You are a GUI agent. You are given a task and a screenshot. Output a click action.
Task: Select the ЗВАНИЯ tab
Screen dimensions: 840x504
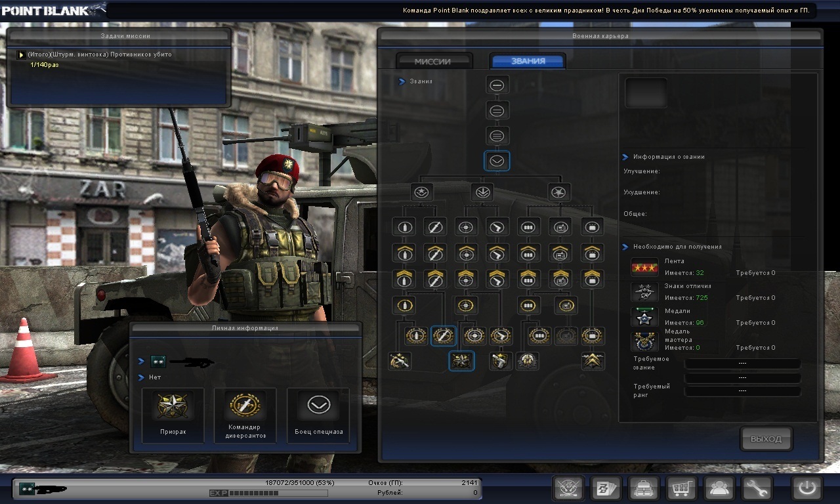(x=528, y=61)
